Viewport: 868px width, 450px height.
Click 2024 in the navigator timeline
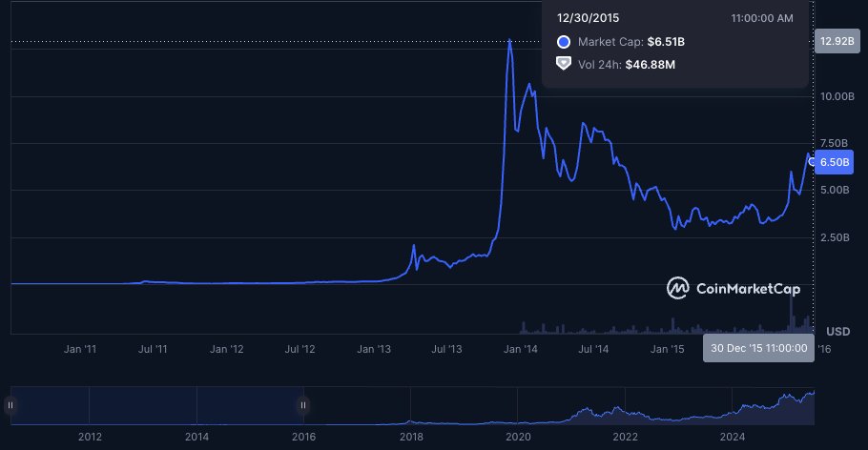[733, 437]
